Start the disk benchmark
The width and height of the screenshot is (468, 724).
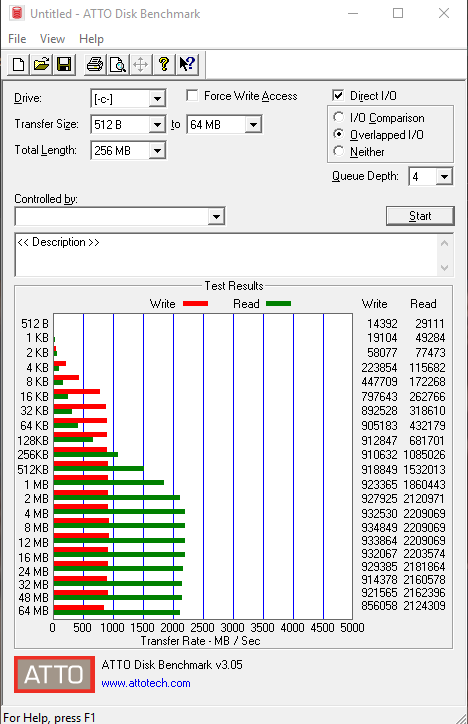click(420, 216)
